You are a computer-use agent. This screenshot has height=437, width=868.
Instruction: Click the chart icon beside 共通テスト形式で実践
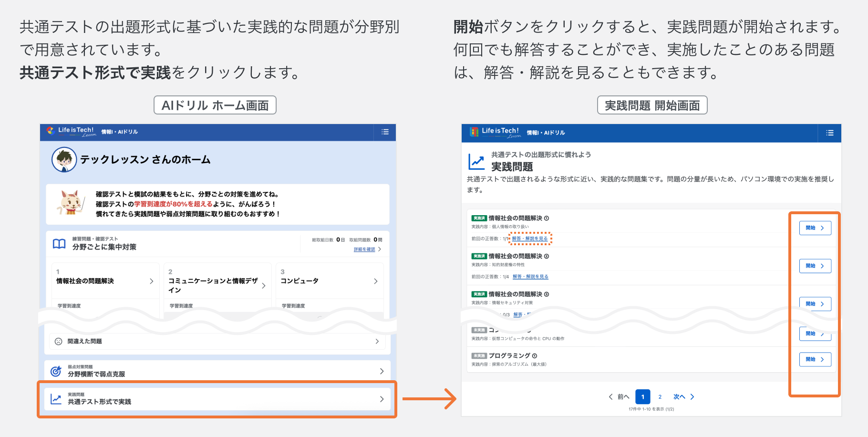tap(56, 399)
